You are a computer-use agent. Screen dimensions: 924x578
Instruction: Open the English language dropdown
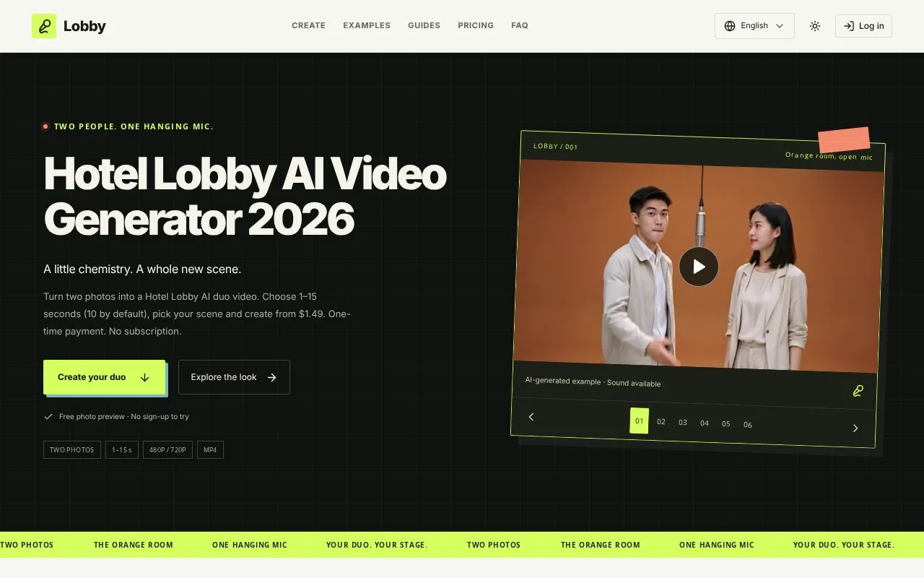[754, 26]
